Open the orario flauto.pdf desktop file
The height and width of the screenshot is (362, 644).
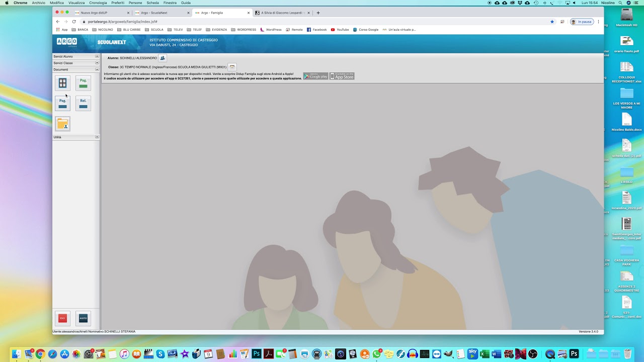[626, 44]
